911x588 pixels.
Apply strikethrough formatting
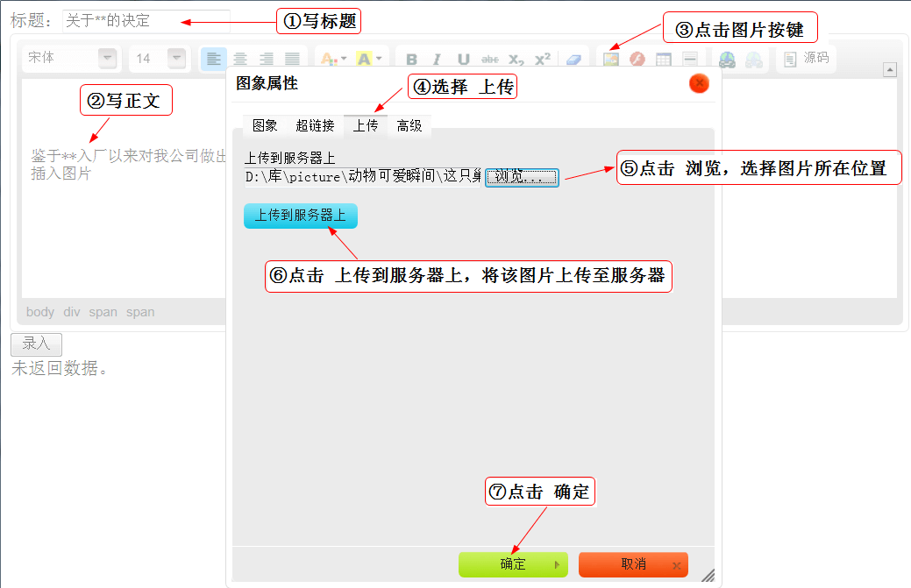click(490, 59)
